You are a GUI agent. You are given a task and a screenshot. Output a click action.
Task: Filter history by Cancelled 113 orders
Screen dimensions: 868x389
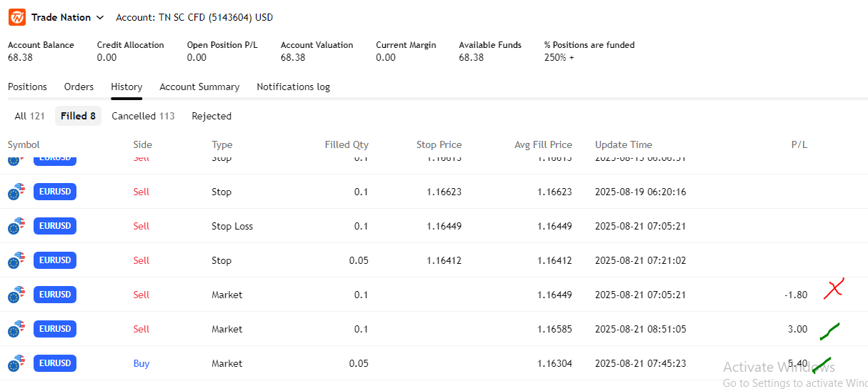143,116
